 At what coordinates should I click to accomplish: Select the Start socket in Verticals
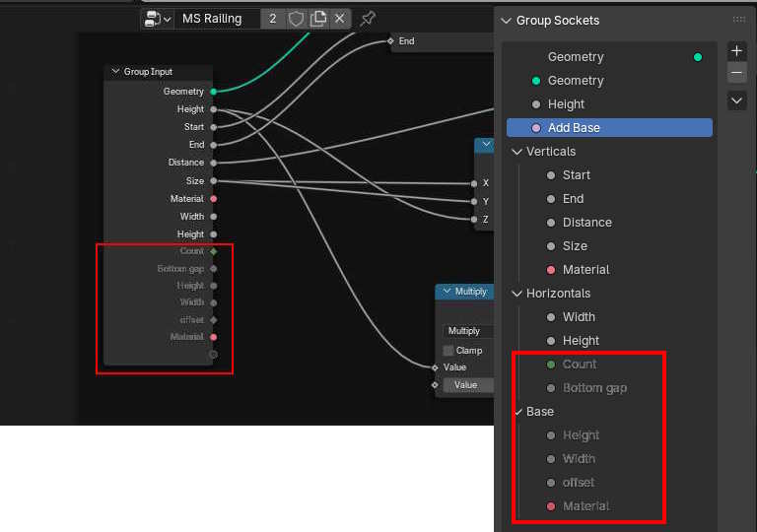pos(609,175)
